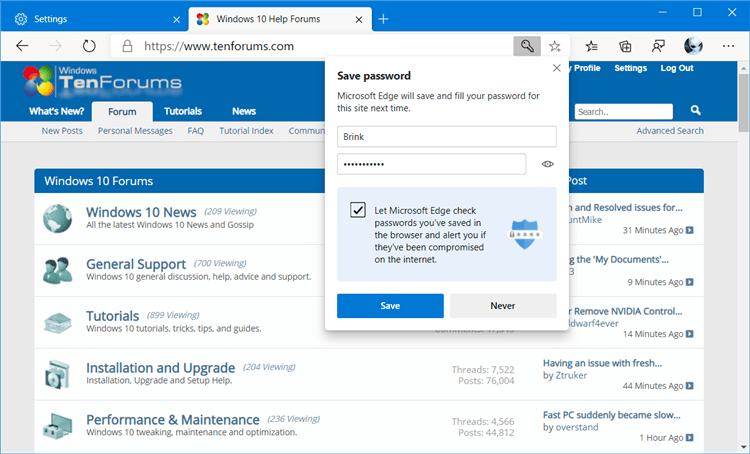Open the News navigation tab
The height and width of the screenshot is (454, 750).
(244, 111)
